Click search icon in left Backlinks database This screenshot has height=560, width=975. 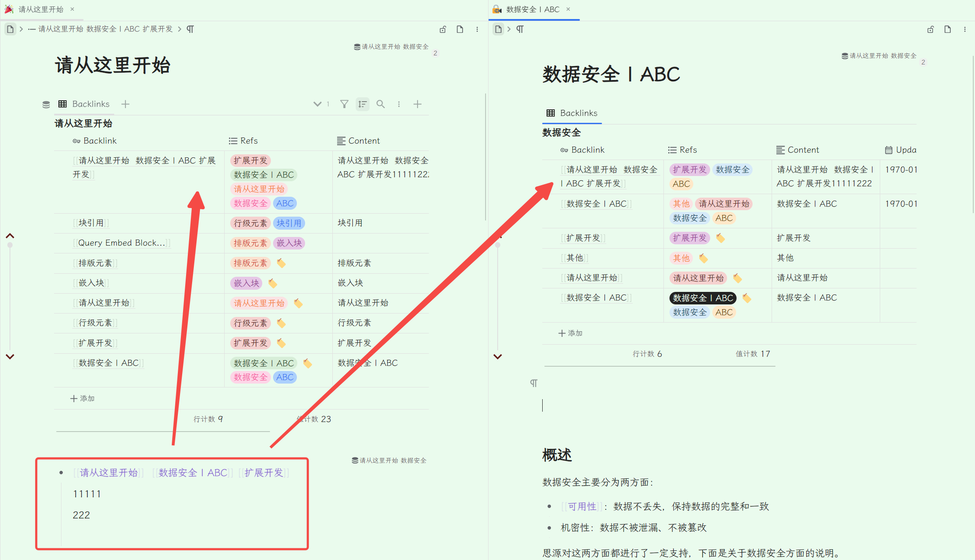click(380, 104)
